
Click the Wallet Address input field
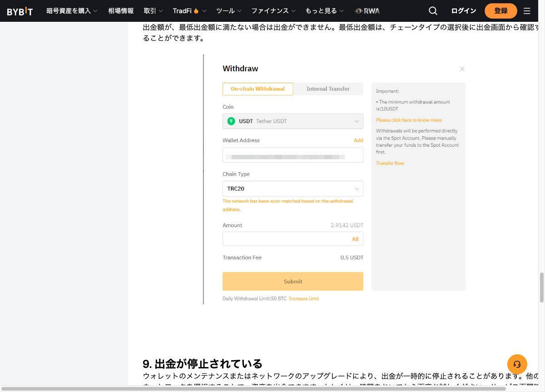pos(293,155)
